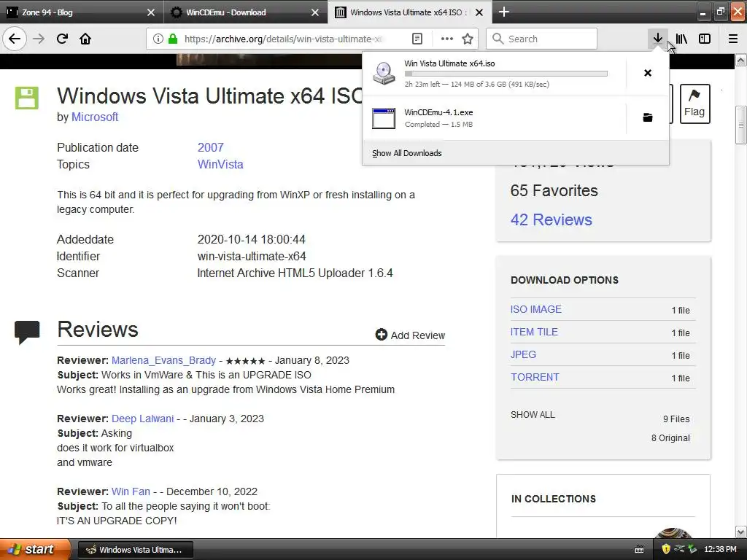The image size is (747, 560).
Task: Click the Windows Vista Ultima... taskbar button
Action: click(x=135, y=550)
